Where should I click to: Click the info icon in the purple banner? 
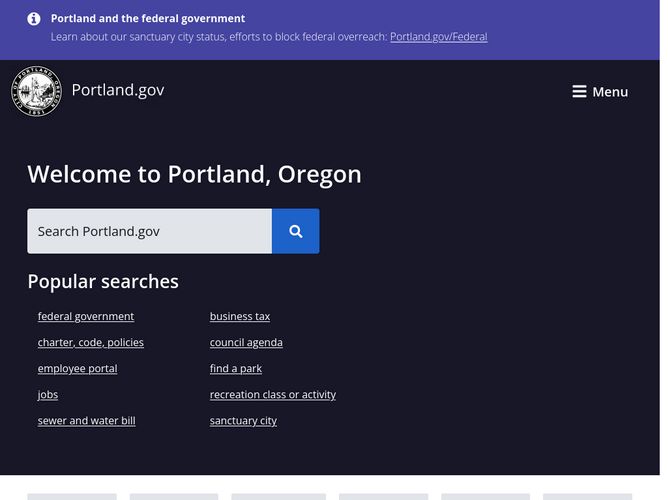click(x=34, y=19)
